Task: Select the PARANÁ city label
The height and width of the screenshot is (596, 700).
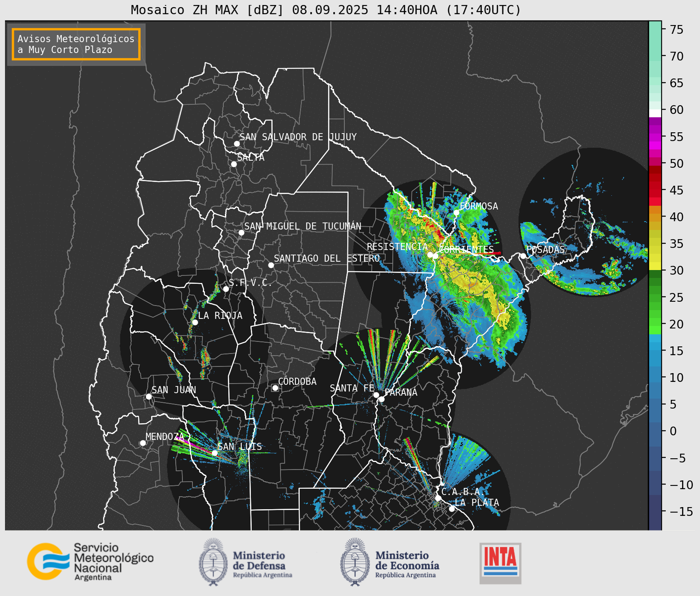Action: point(401,392)
